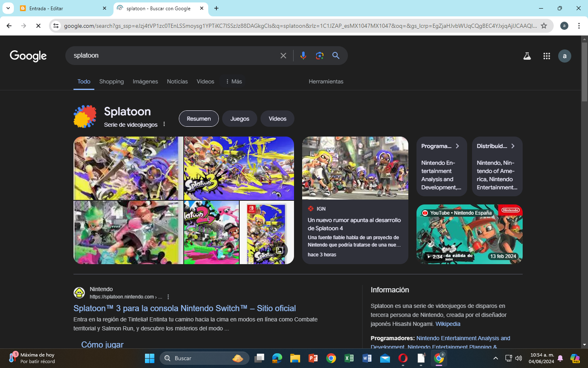This screenshot has width=588, height=368.
Task: Go back to the previous page
Action: pos(9,26)
